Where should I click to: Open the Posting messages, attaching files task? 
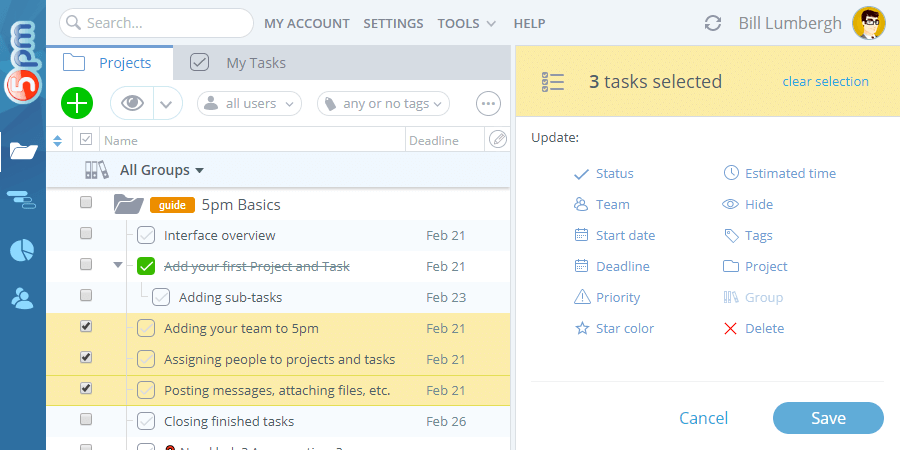point(277,390)
